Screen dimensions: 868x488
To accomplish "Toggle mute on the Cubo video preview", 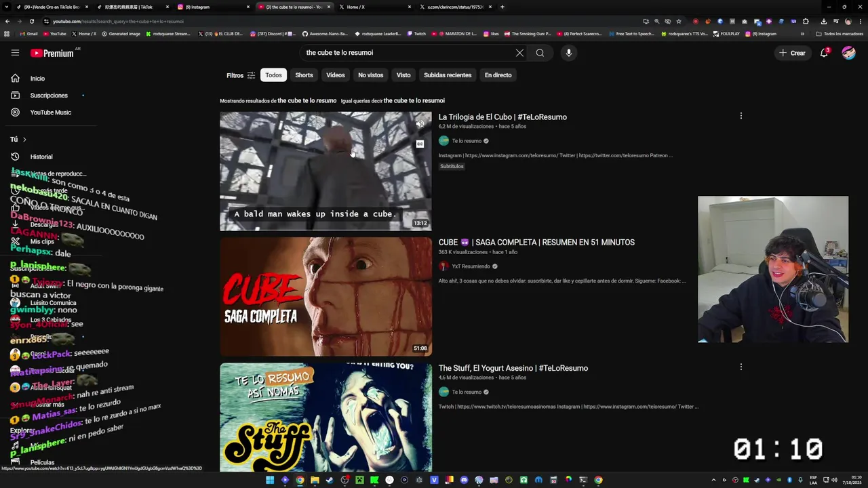I will point(420,123).
